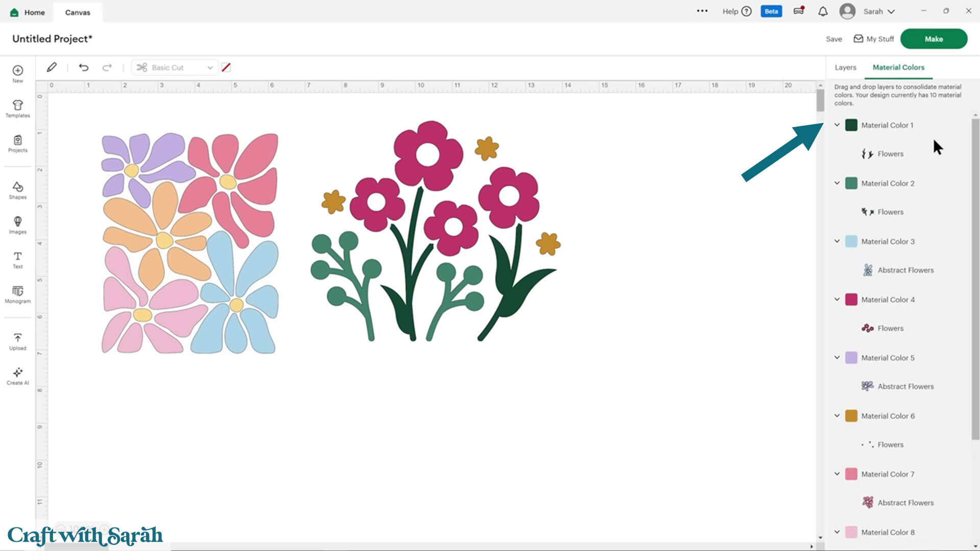Open Templates in left sidebar

pyautogui.click(x=17, y=108)
